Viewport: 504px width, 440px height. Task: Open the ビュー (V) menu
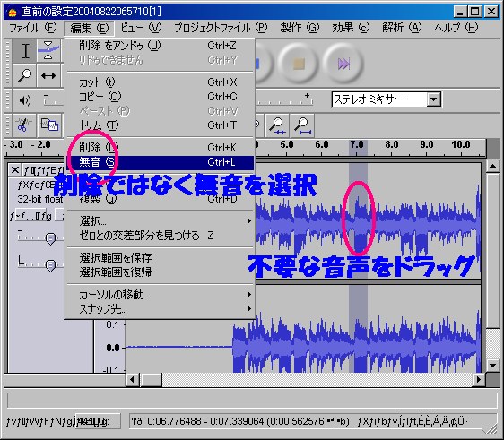click(141, 29)
